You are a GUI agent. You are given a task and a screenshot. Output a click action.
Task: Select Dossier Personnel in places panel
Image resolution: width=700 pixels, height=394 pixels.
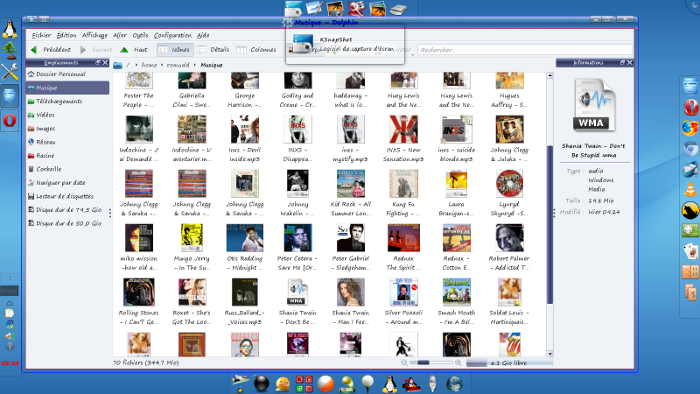(x=67, y=74)
